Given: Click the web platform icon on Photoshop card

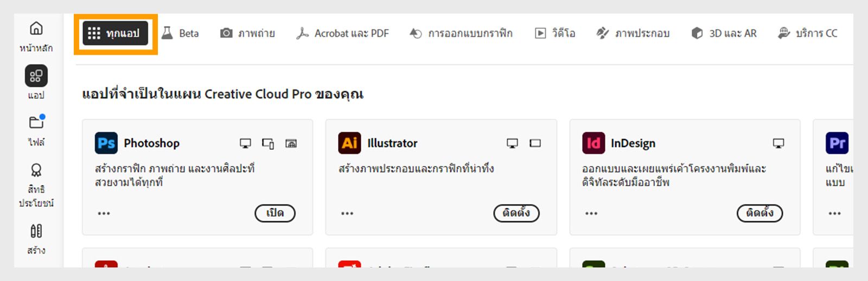Looking at the screenshot, I should pyautogui.click(x=291, y=144).
